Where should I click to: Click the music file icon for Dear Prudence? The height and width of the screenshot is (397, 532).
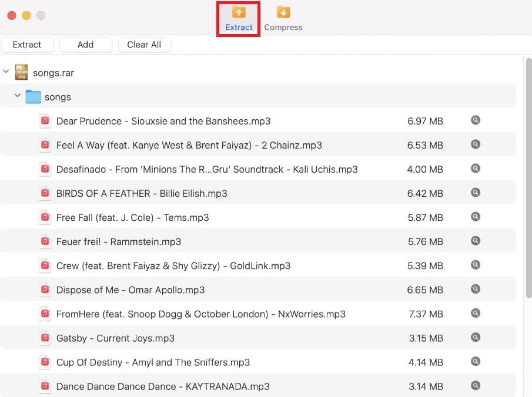coord(45,121)
